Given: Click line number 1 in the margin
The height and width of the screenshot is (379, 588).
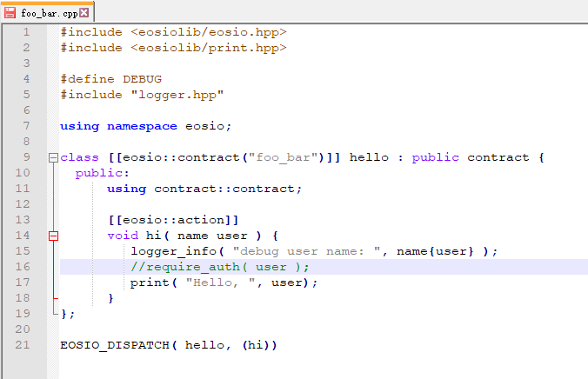Looking at the screenshot, I should pyautogui.click(x=26, y=32).
